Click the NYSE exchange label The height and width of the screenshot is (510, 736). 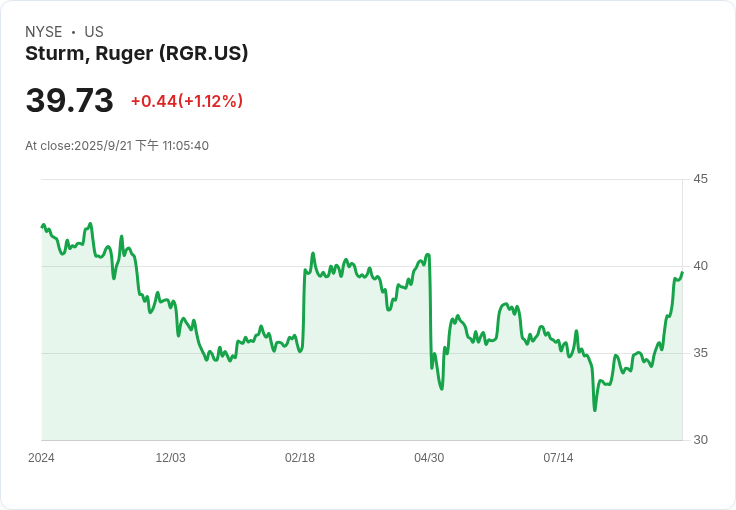[x=44, y=32]
